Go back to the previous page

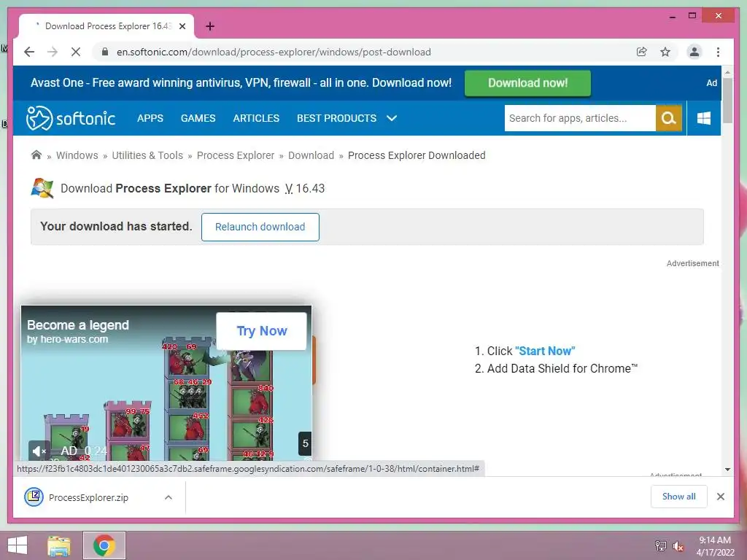pos(29,52)
